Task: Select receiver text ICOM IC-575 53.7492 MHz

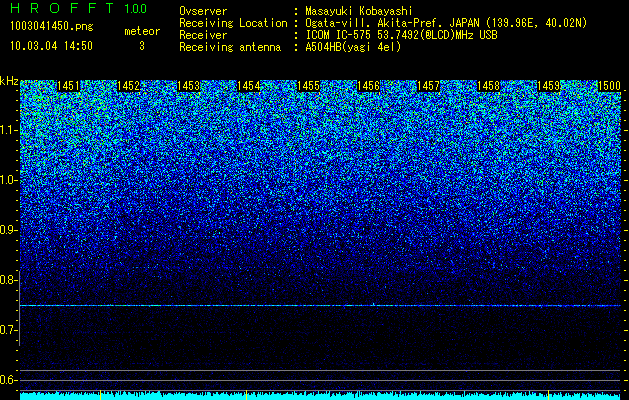Action: [401, 35]
